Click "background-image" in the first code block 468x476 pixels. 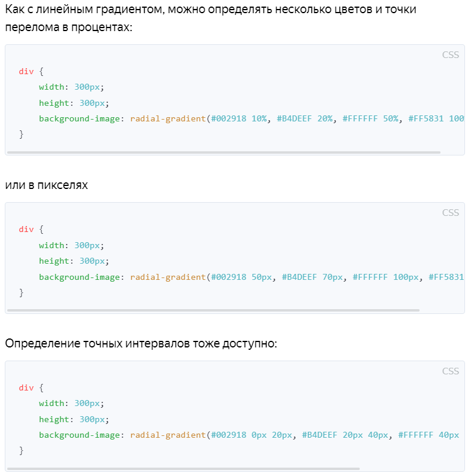(x=79, y=118)
